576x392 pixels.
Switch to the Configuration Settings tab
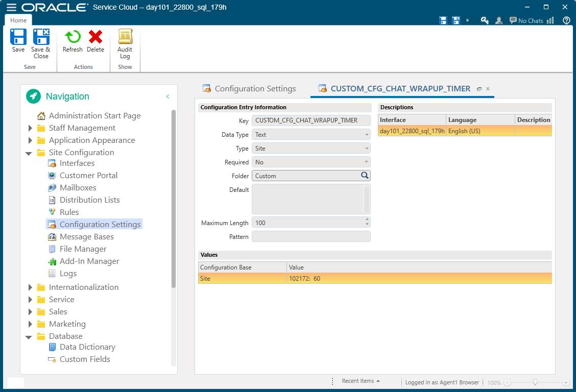pos(255,89)
